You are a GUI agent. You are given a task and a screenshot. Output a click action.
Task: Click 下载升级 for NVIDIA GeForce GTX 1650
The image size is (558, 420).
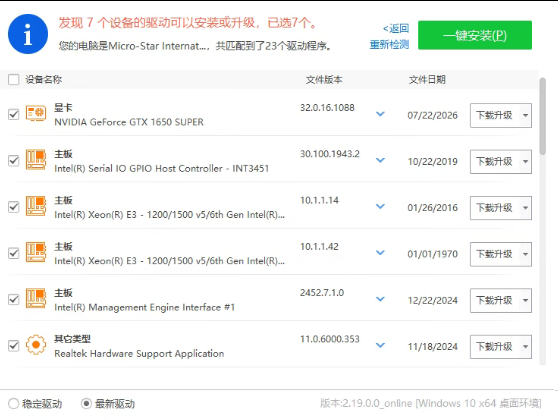click(x=495, y=115)
